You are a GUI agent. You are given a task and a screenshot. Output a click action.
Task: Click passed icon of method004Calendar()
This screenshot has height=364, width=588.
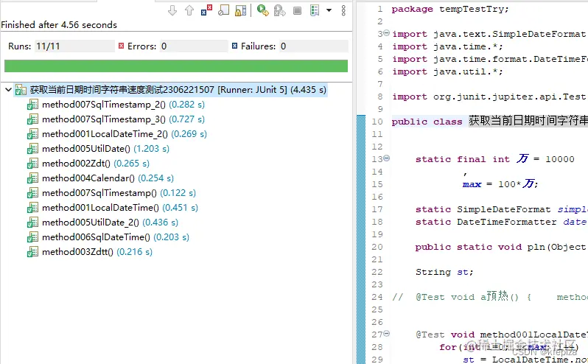click(x=32, y=178)
